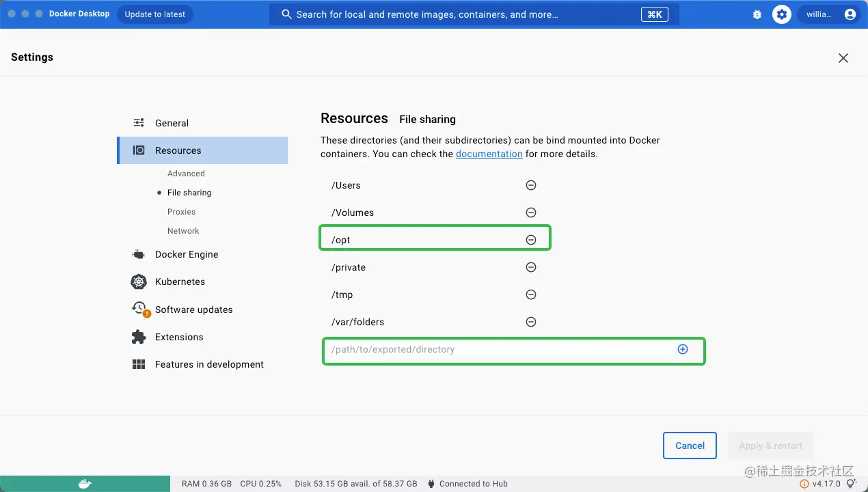Remove the /Users shared directory
This screenshot has height=492, width=868.
click(531, 185)
